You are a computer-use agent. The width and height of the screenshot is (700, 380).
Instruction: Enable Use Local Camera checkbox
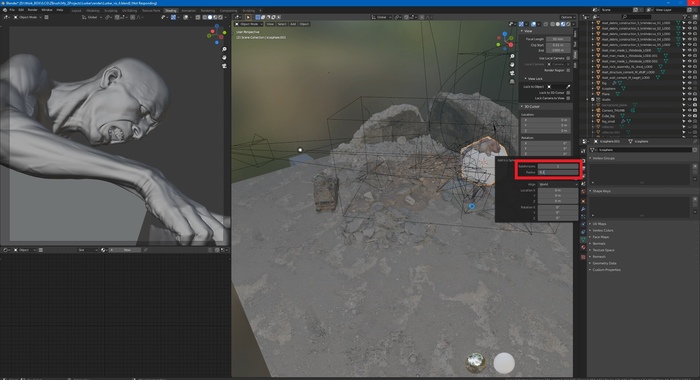tap(568, 58)
